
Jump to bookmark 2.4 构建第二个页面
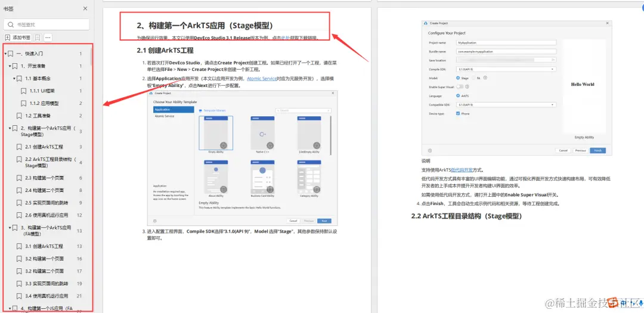tap(44, 190)
